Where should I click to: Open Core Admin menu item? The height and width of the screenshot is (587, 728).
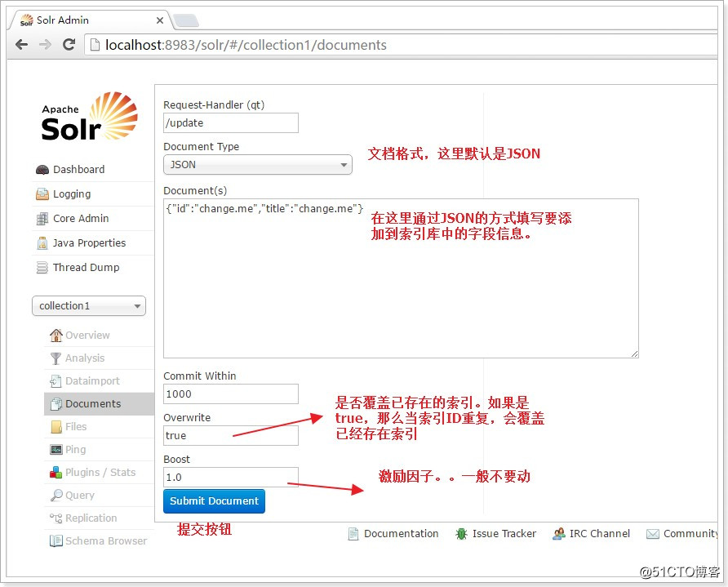(x=81, y=218)
